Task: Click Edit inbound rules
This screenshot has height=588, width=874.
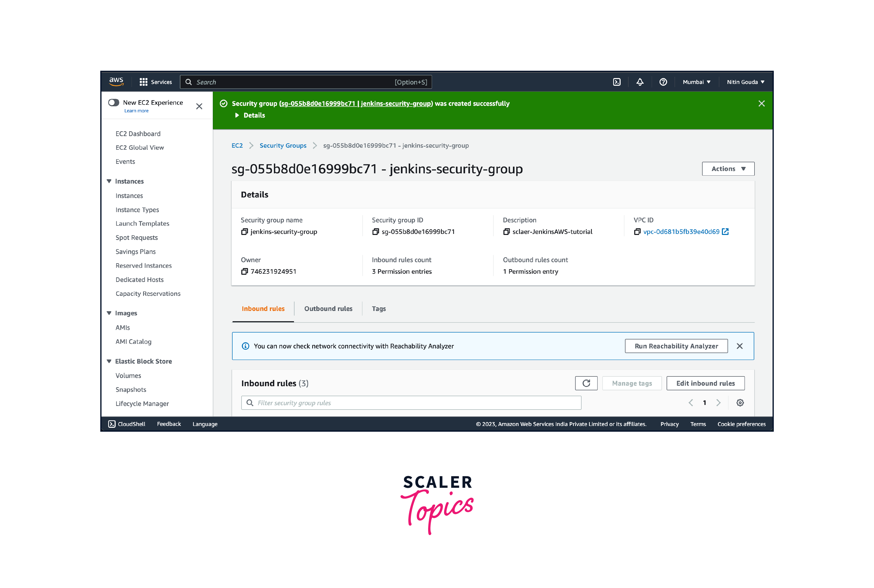Action: click(705, 383)
